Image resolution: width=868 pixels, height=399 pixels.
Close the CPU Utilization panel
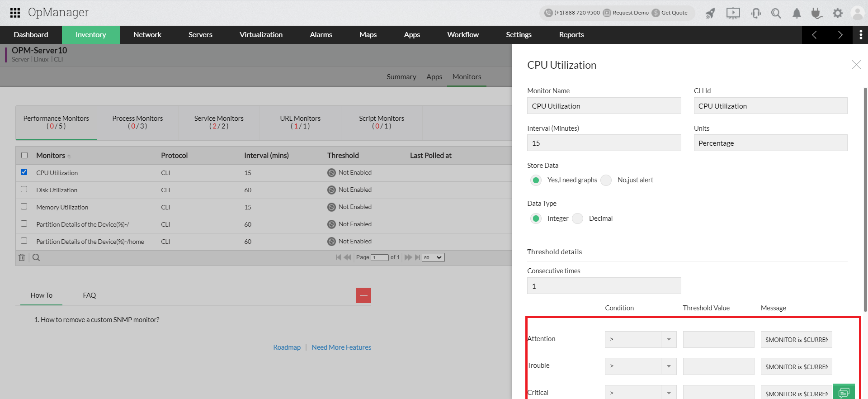click(856, 65)
